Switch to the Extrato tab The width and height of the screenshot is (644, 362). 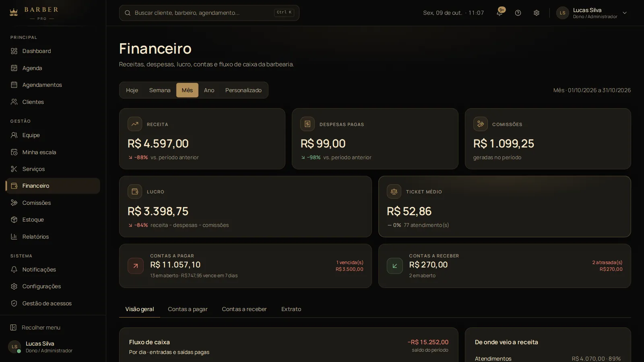click(291, 309)
